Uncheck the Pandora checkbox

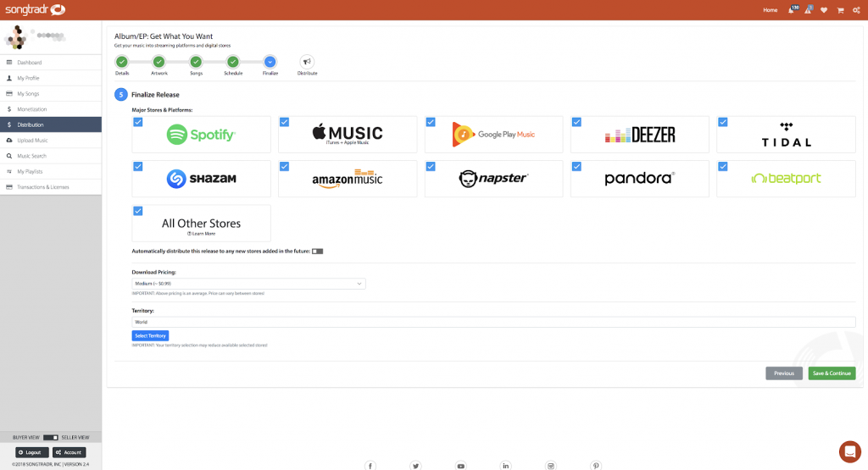click(x=576, y=167)
